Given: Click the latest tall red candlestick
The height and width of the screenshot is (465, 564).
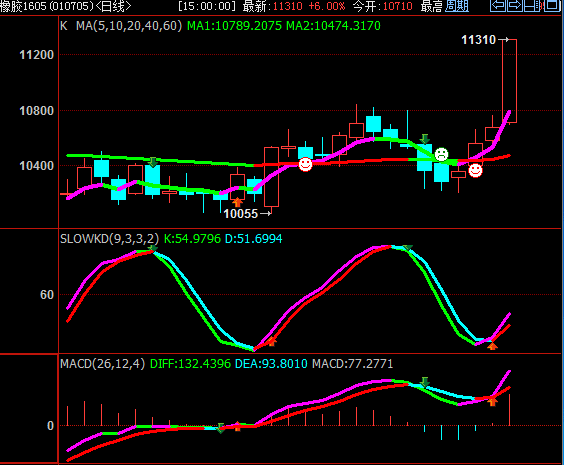Looking at the screenshot, I should 509,81.
